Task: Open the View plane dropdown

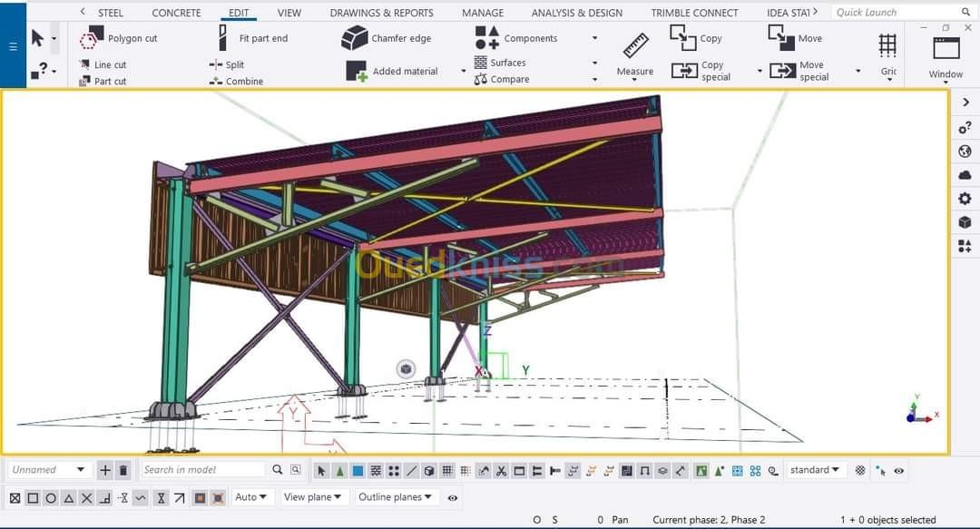Action: tap(312, 497)
